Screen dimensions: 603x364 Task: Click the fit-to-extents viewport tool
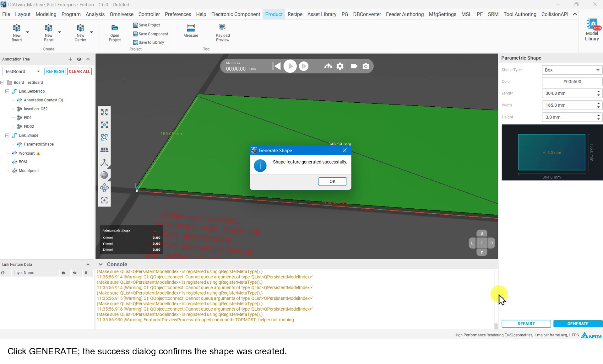[104, 112]
